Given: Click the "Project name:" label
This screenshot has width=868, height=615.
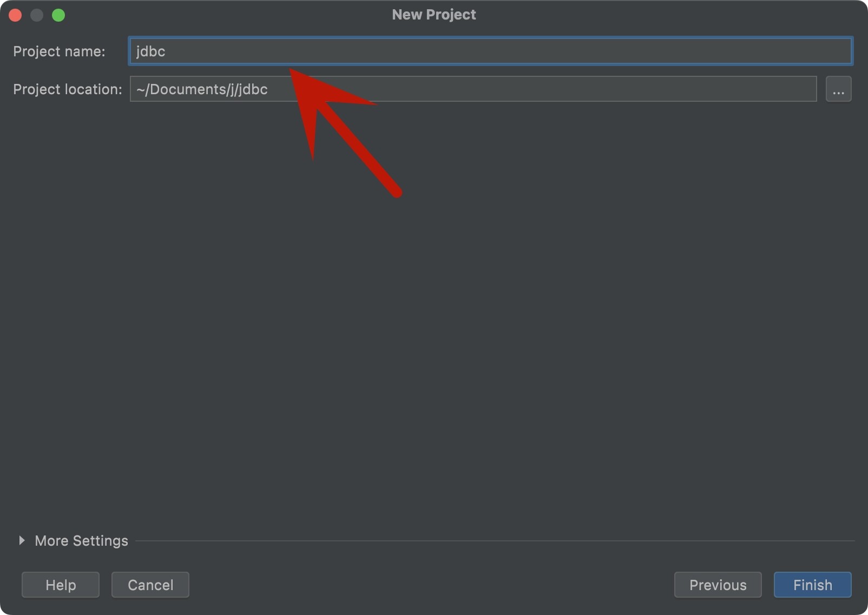Looking at the screenshot, I should (59, 51).
